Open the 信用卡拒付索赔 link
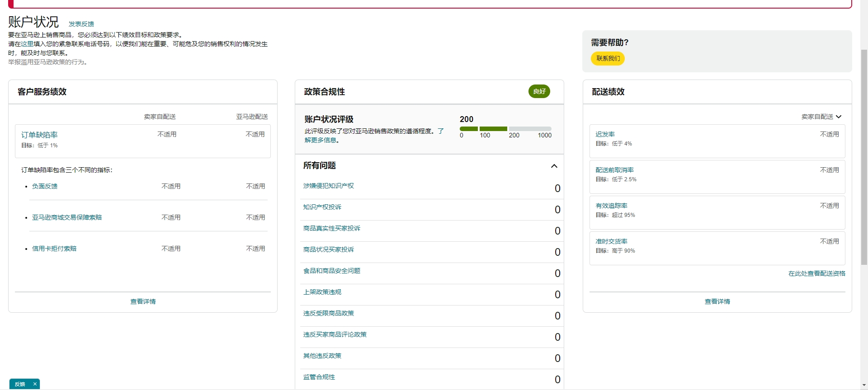 pos(54,249)
